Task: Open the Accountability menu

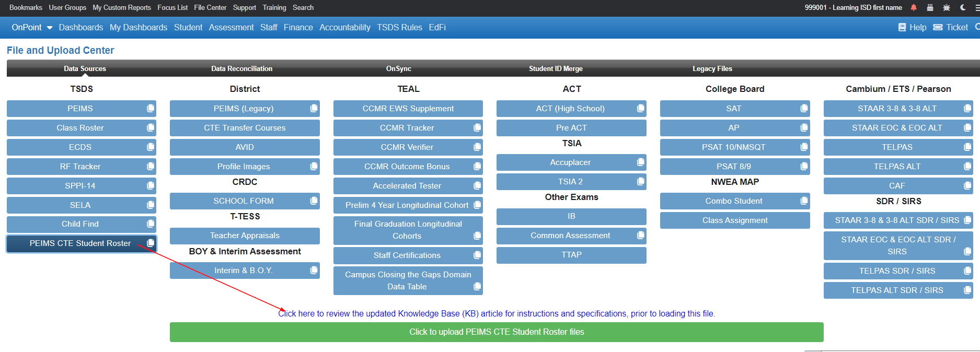Action: click(x=345, y=27)
